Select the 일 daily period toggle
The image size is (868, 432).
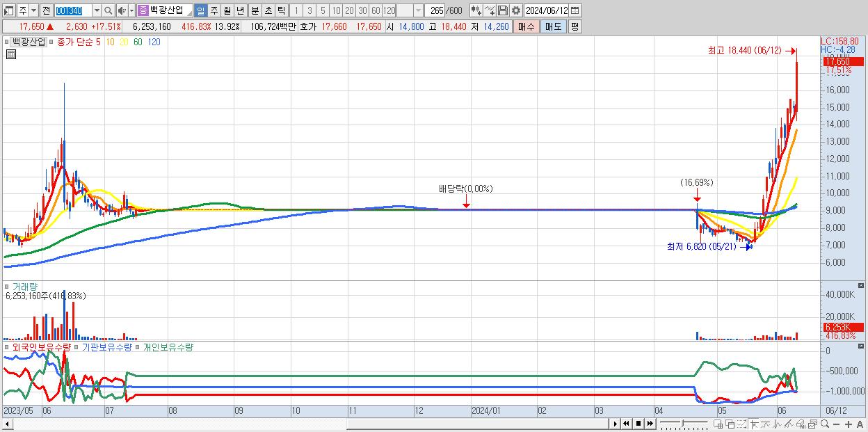pyautogui.click(x=200, y=10)
